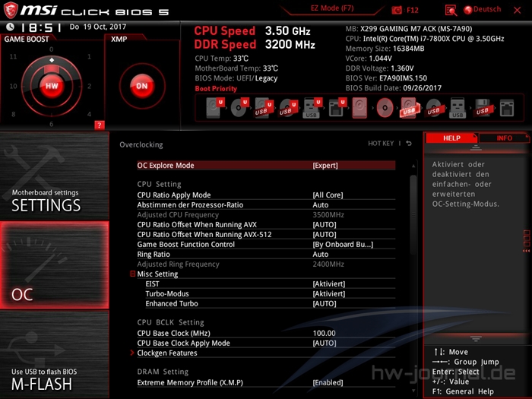Edit Abstimmen der Prozessor-Ratio Auto value
This screenshot has height=399, width=532.
266,204
